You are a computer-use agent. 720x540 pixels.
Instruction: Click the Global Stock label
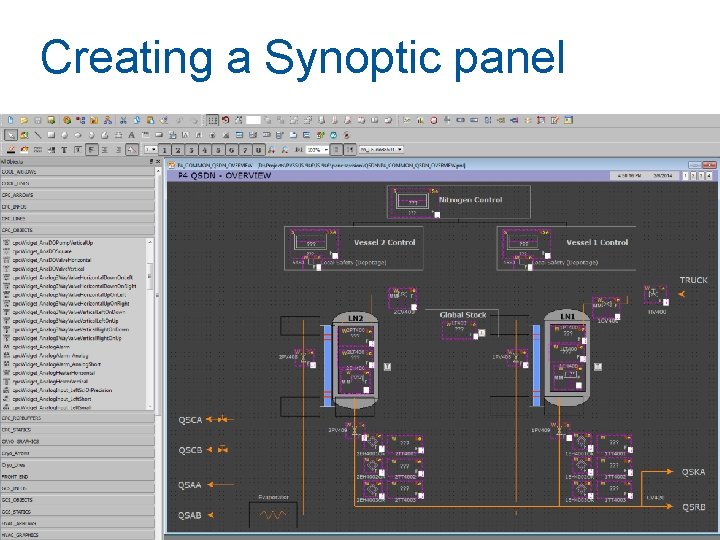coord(463,315)
